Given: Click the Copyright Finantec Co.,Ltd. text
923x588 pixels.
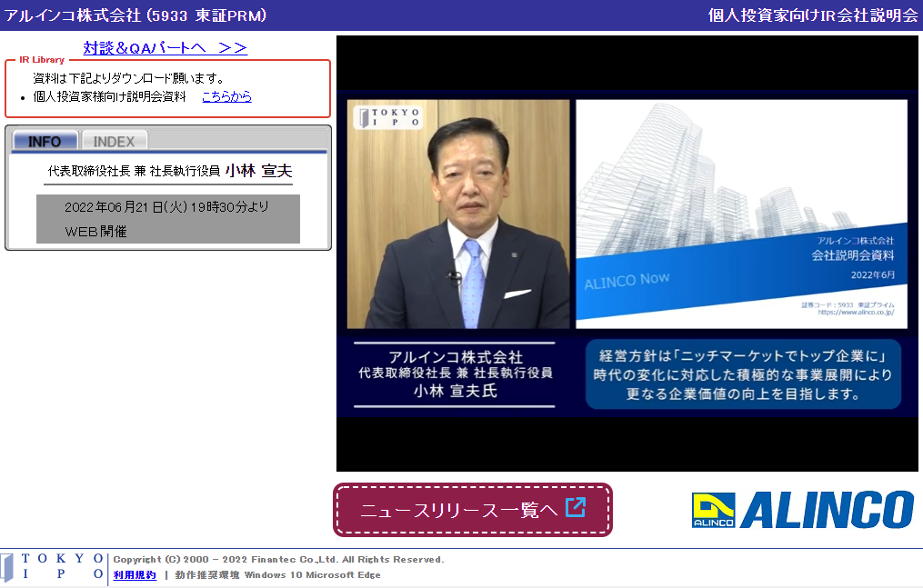Looking at the screenshot, I should point(278,559).
